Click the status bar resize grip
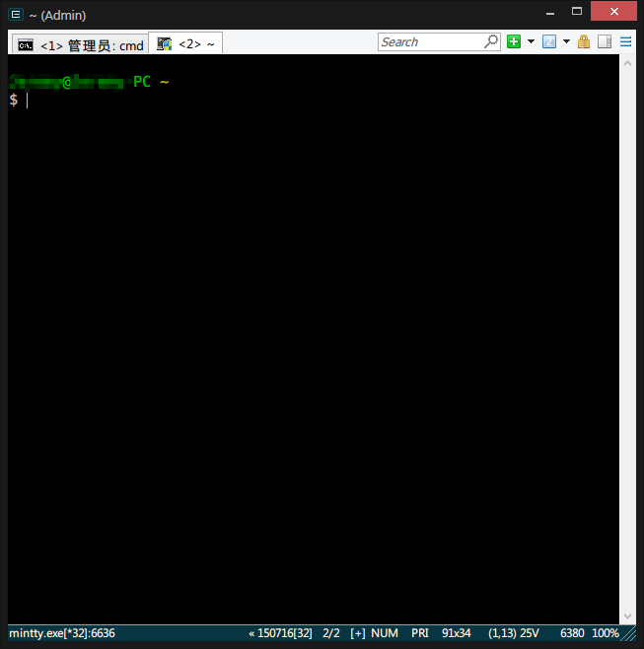This screenshot has height=649, width=644. pyautogui.click(x=629, y=633)
